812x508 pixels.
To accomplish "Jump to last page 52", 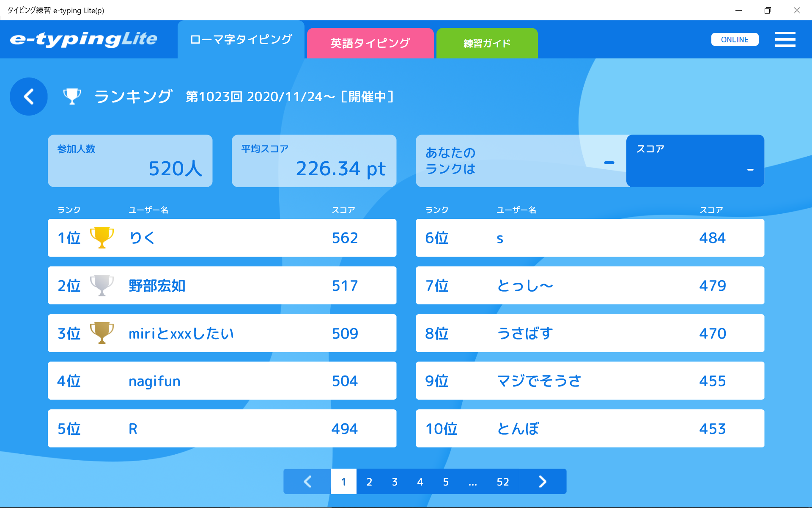I will [x=503, y=481].
